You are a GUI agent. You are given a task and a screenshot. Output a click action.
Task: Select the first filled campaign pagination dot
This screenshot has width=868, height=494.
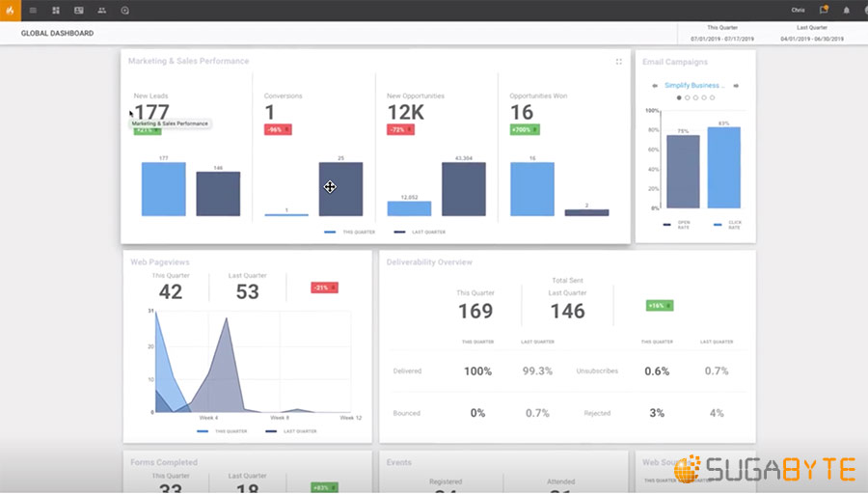679,98
